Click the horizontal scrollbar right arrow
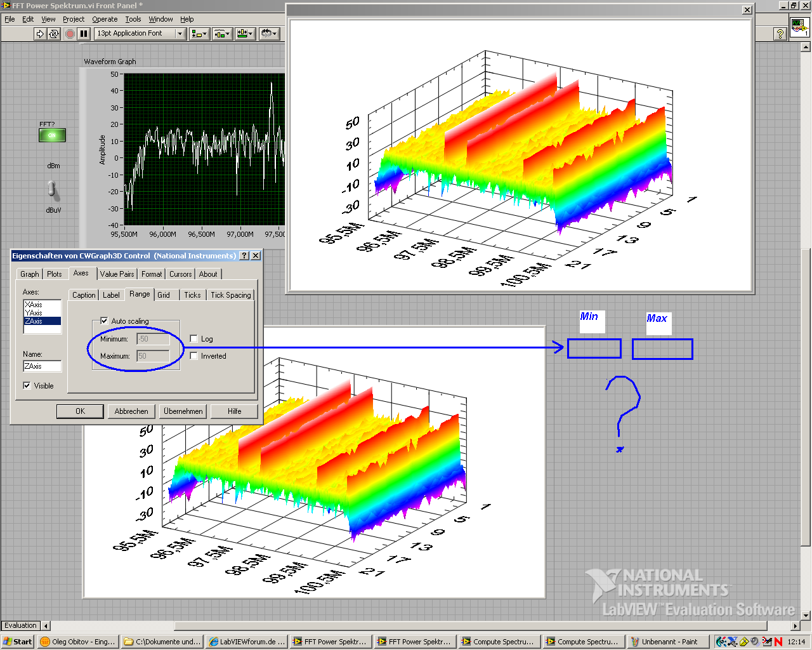This screenshot has height=650, width=812. point(796,626)
